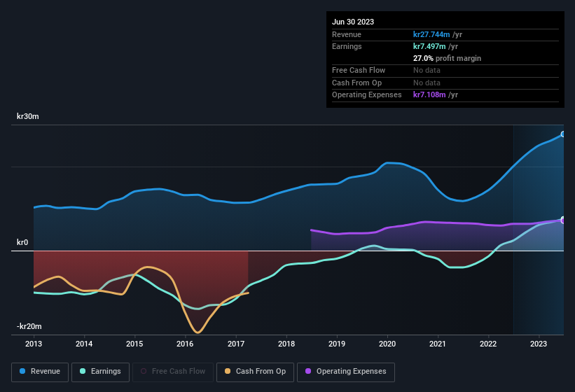Select the 2023 x-axis label

click(539, 344)
